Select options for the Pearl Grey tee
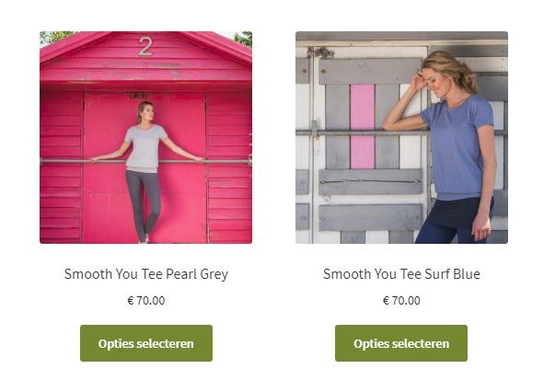 click(146, 343)
